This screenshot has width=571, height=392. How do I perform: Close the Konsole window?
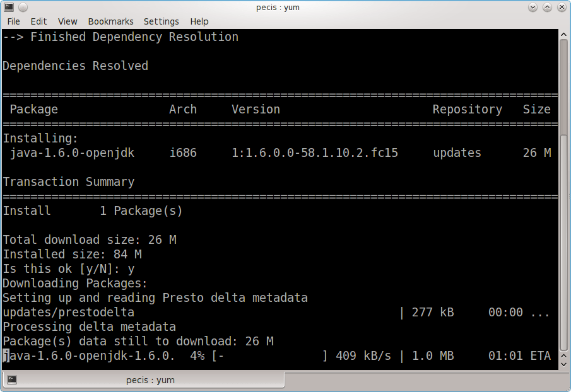[x=562, y=8]
